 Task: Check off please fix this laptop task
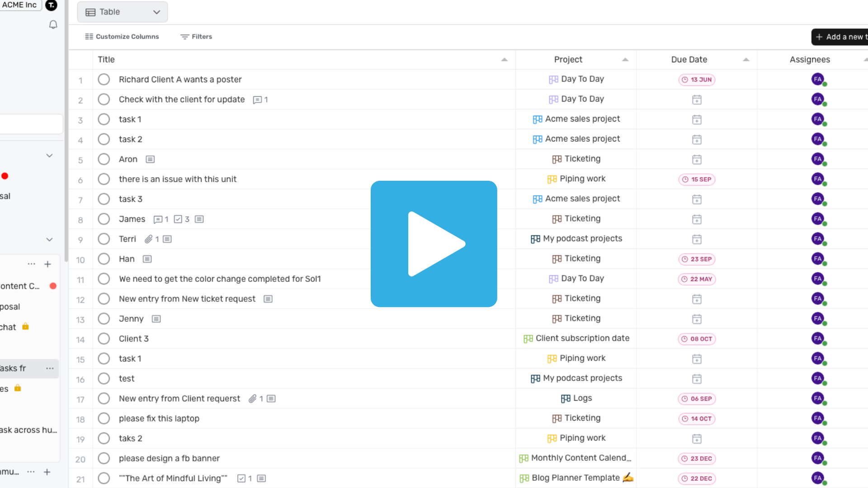pyautogui.click(x=104, y=418)
